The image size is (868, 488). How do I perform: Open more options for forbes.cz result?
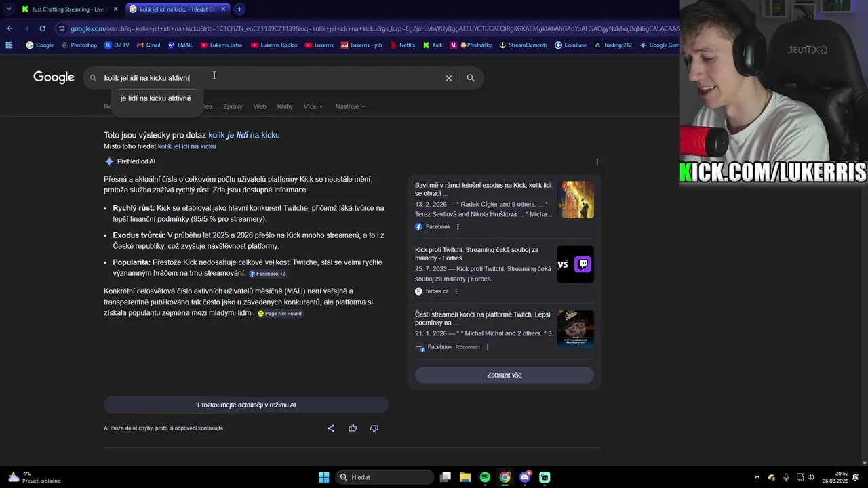pyautogui.click(x=456, y=291)
